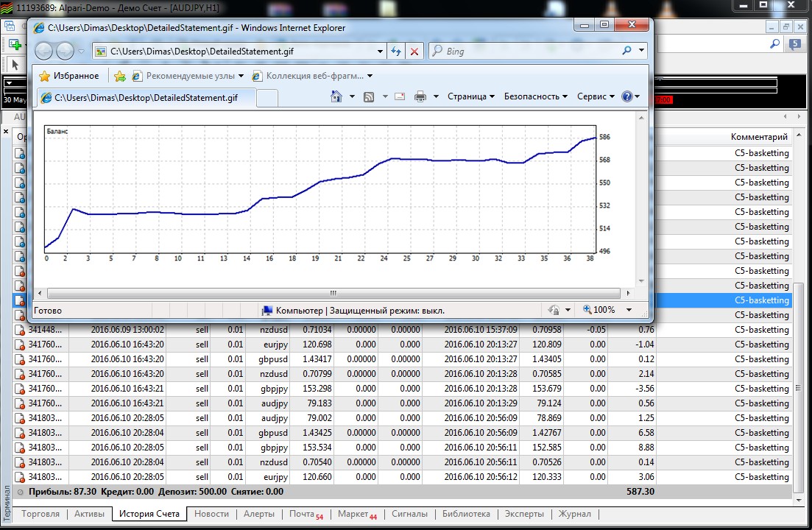
Task: Click the Print icon
Action: [x=420, y=96]
